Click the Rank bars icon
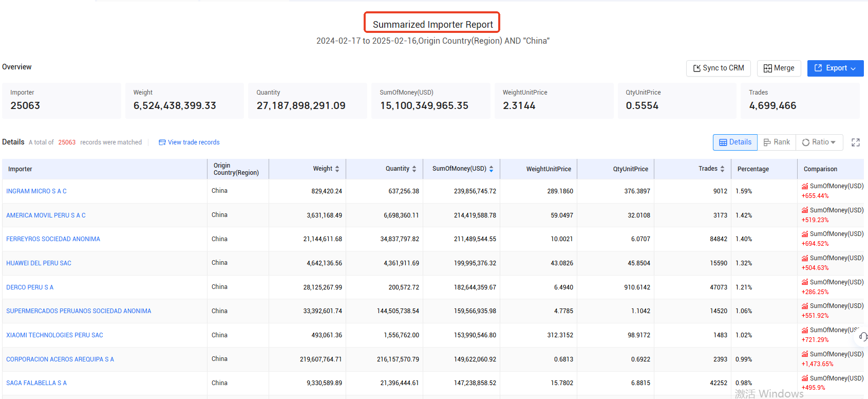868x399 pixels. pyautogui.click(x=767, y=142)
